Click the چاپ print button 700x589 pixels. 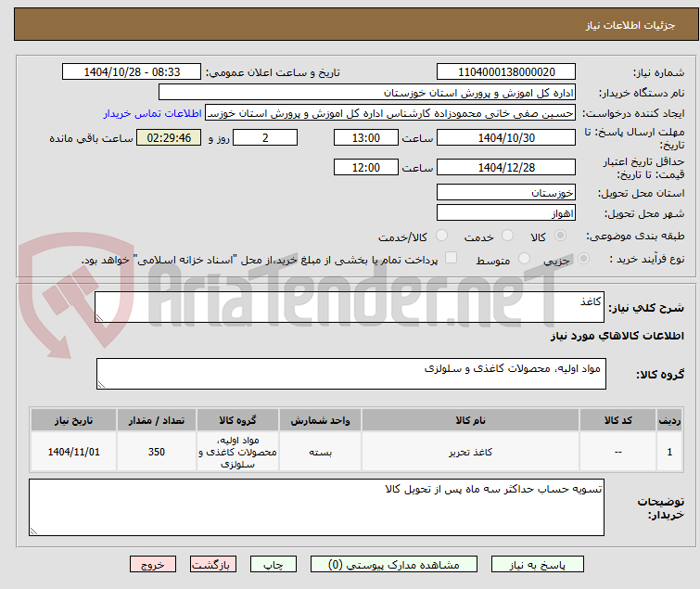274,564
